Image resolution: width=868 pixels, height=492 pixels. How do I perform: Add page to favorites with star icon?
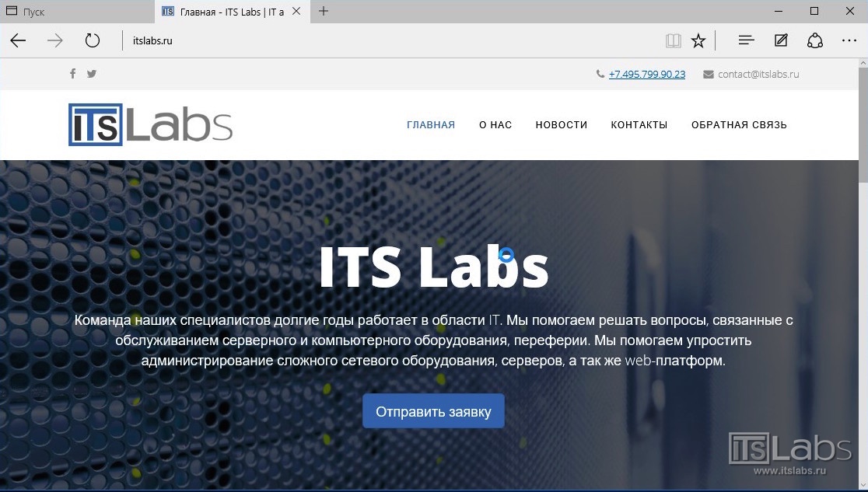coord(698,40)
